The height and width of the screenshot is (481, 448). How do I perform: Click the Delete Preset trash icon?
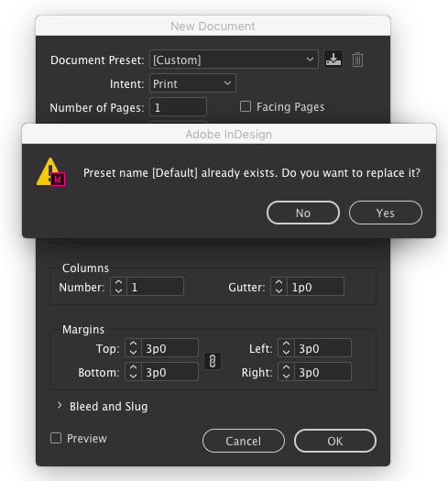click(357, 60)
